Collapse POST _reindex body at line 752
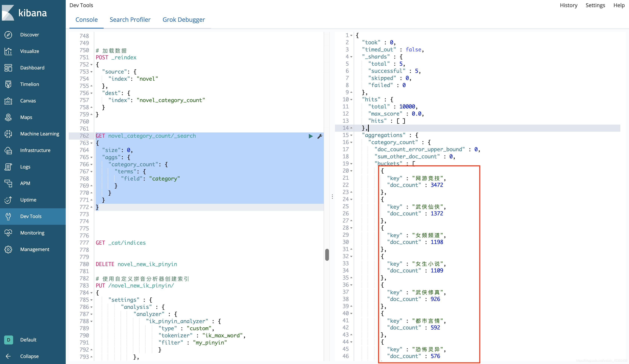This screenshot has height=364, width=629. 91,65
